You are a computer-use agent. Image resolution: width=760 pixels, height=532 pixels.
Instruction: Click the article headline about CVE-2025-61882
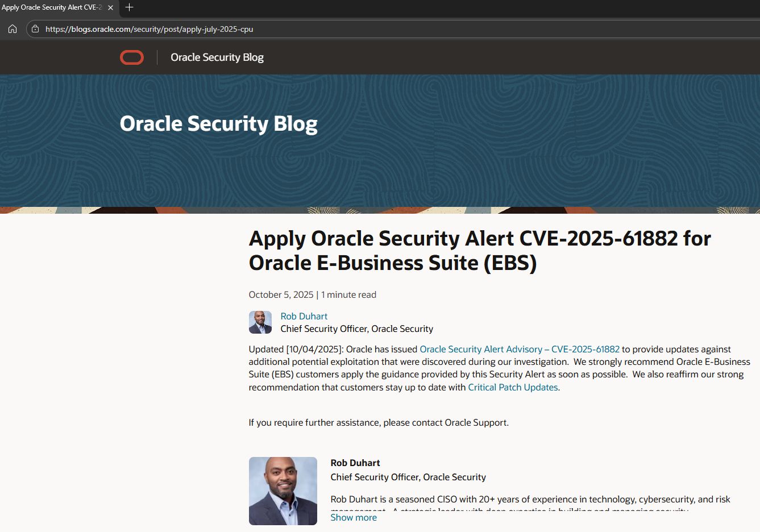coord(479,251)
